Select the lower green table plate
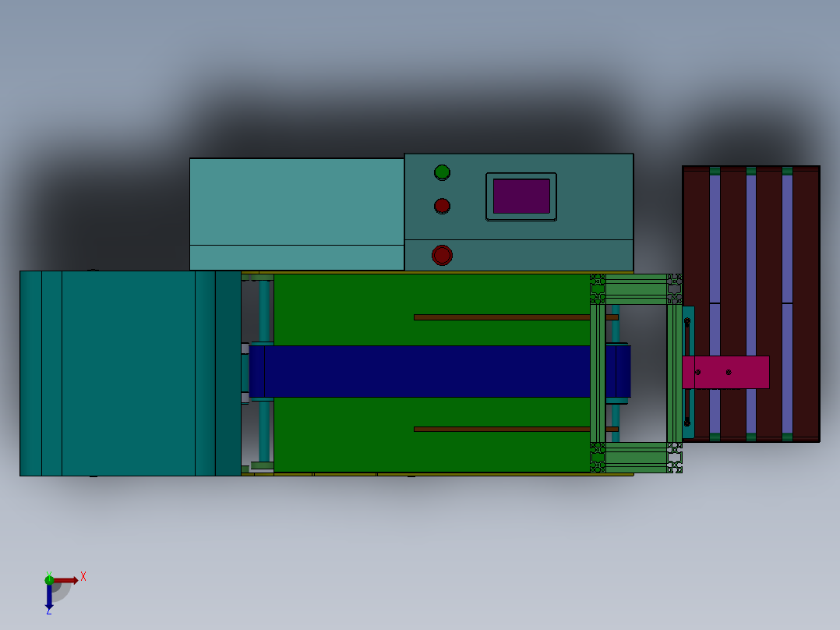 pyautogui.click(x=432, y=435)
